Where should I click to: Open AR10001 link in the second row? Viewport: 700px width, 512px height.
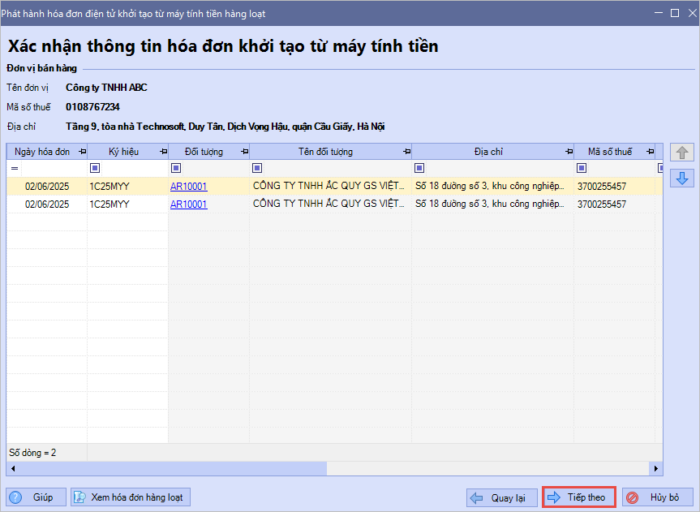point(189,204)
